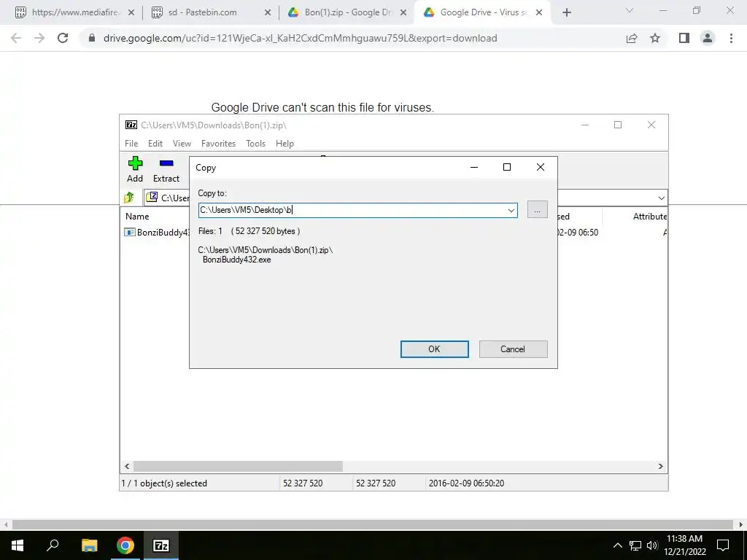The image size is (747, 560).
Task: Click Cancel in the Copy dialog
Action: tap(513, 349)
